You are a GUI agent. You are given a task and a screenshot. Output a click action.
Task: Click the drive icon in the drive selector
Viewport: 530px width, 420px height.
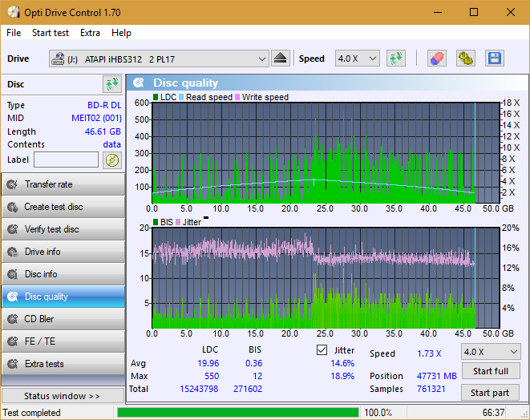coord(58,59)
